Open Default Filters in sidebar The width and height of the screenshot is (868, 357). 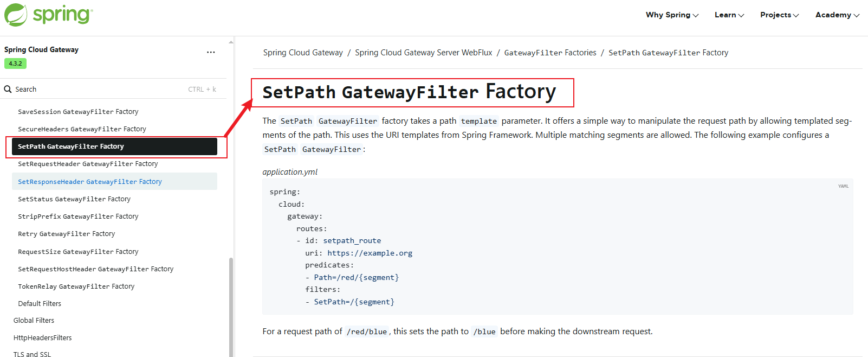[x=40, y=303]
